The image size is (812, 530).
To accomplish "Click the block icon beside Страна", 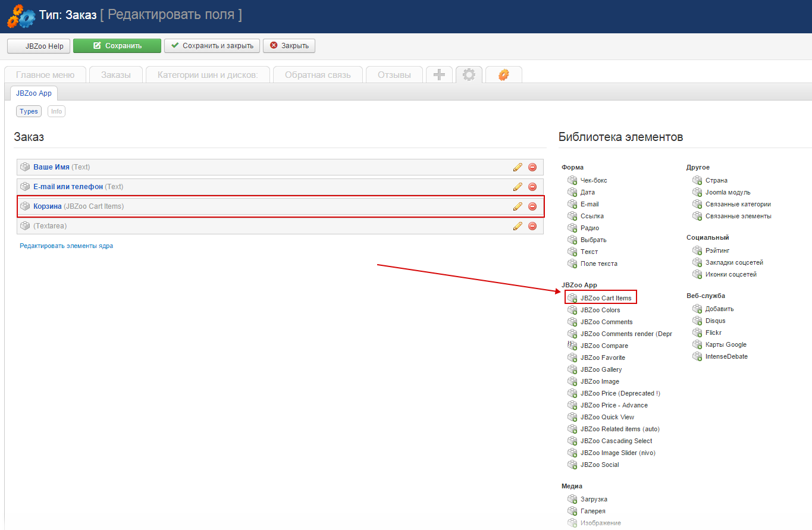I will point(697,180).
